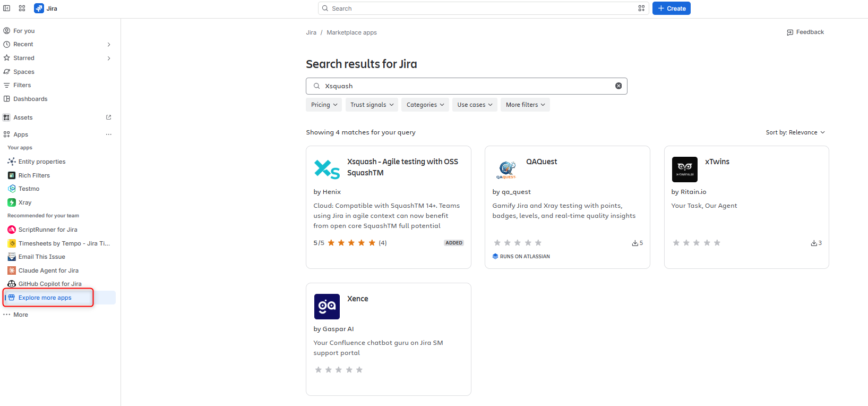
Task: Open the Assets external link icon
Action: coord(109,117)
